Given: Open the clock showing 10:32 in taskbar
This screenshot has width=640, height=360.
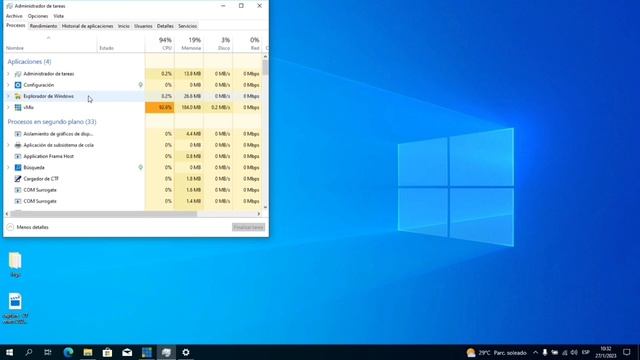Looking at the screenshot, I should click(606, 352).
